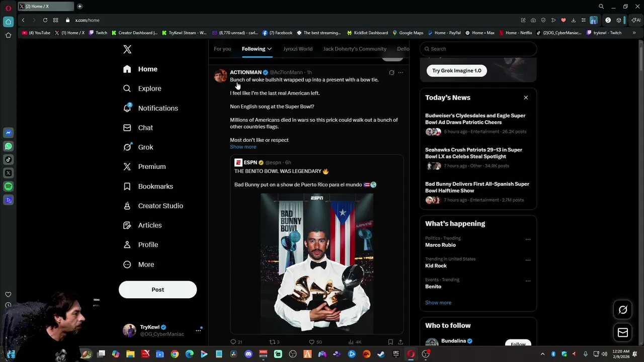Open Explore in the X sidebar
The image size is (644, 362).
pyautogui.click(x=142, y=88)
